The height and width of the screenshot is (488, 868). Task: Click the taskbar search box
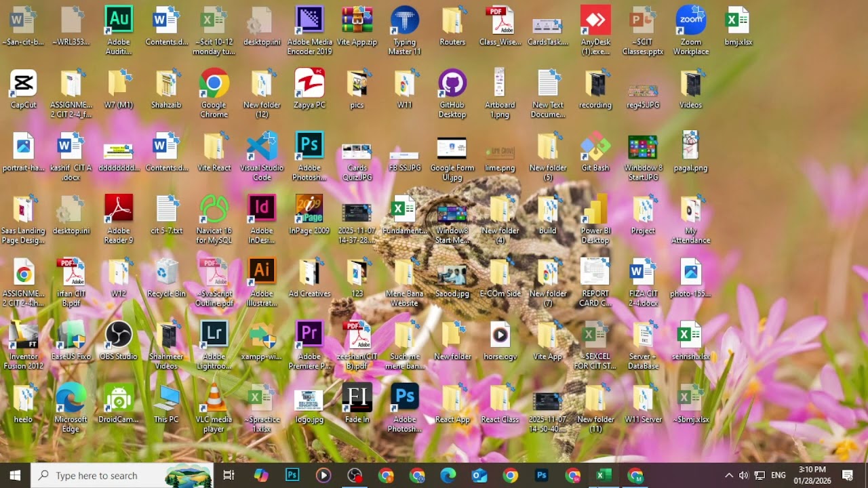point(122,476)
